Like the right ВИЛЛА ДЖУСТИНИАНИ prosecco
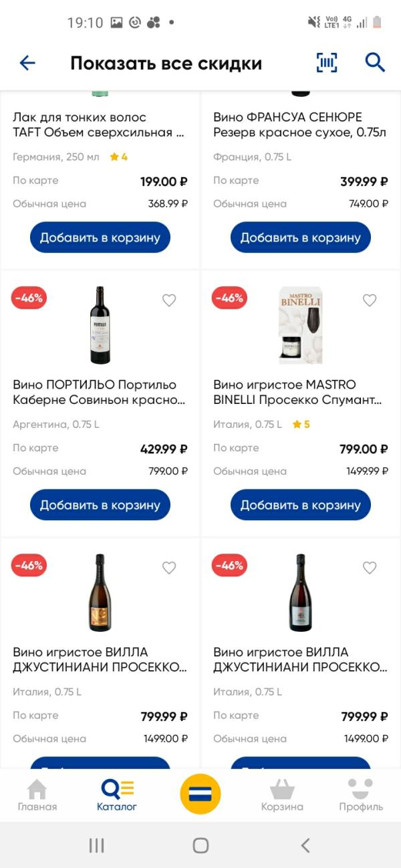401x868 pixels. [x=370, y=568]
